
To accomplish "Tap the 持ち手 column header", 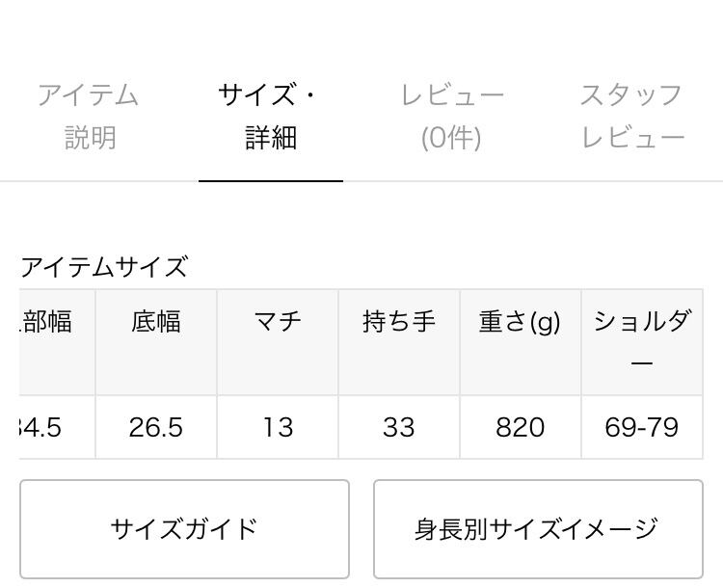I will [x=399, y=323].
